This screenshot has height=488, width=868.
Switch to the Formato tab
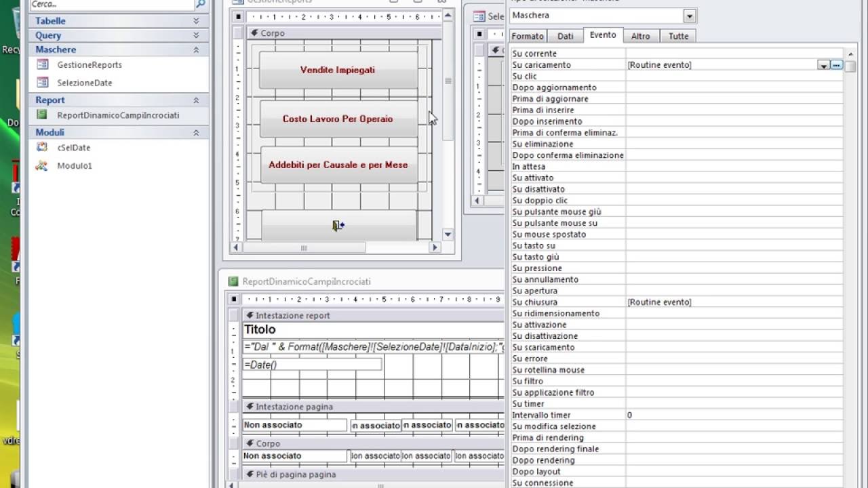528,37
